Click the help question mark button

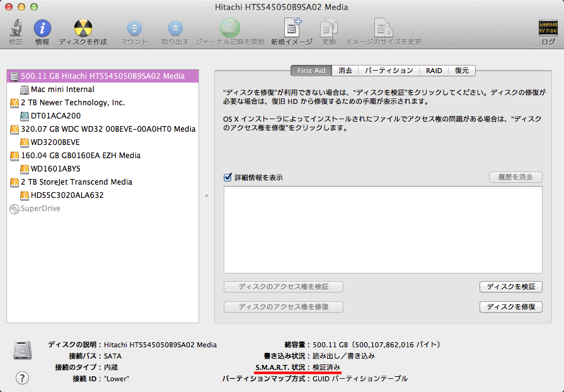click(x=23, y=378)
